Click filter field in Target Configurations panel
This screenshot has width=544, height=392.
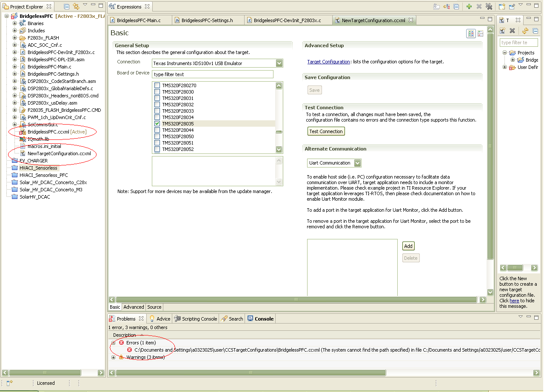[519, 43]
